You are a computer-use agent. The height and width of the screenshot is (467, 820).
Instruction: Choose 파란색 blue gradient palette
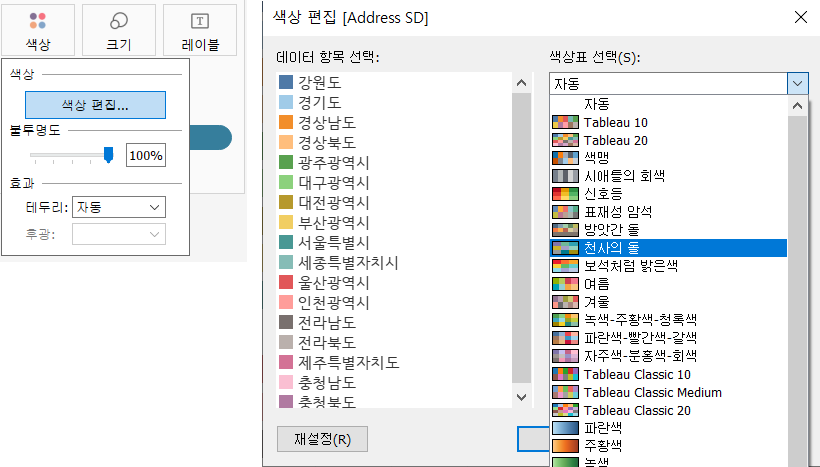(x=669, y=428)
